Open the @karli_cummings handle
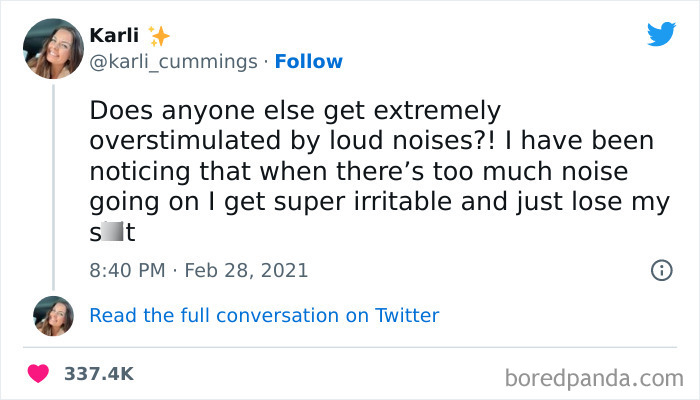This screenshot has height=400, width=700. 173,62
